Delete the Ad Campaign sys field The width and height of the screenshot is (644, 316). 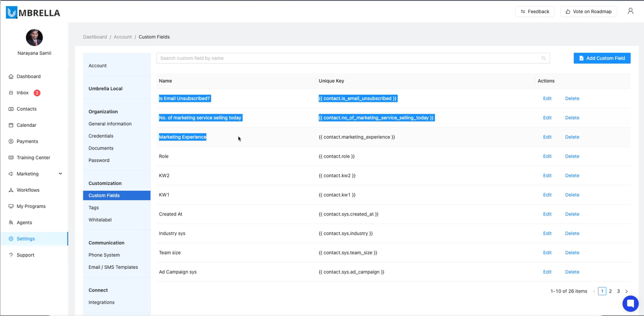click(572, 272)
